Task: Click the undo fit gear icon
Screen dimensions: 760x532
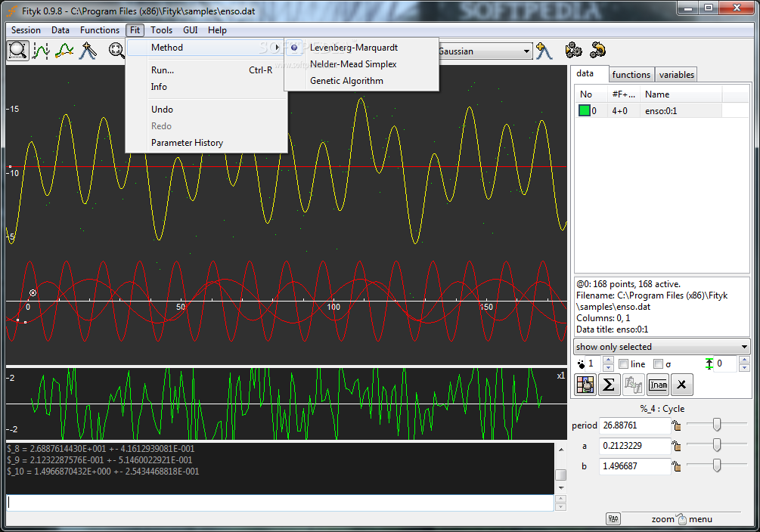Action: coord(598,51)
